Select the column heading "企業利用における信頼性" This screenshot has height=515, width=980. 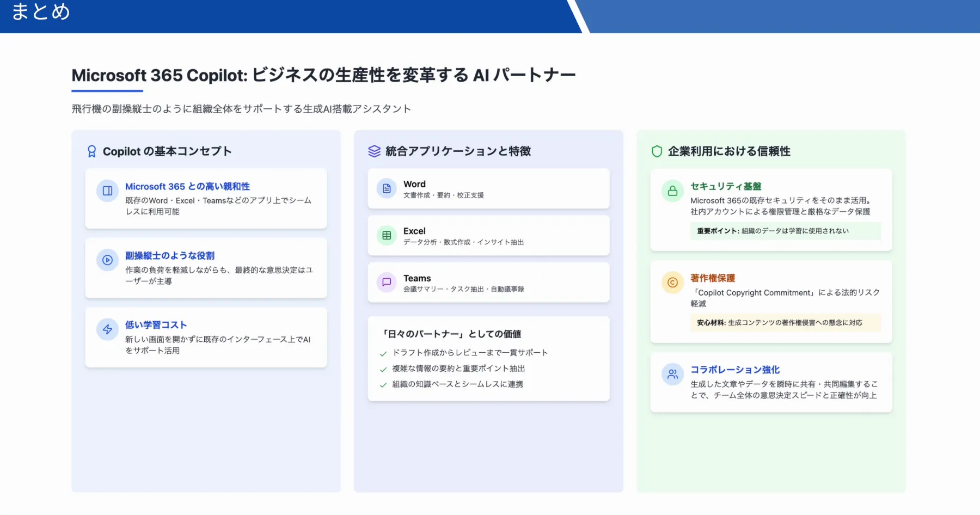(729, 151)
